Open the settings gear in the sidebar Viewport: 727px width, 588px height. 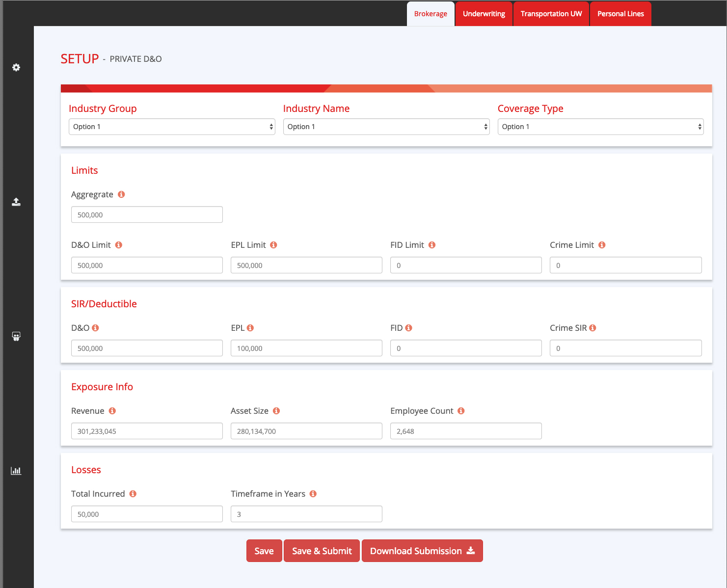coord(16,67)
